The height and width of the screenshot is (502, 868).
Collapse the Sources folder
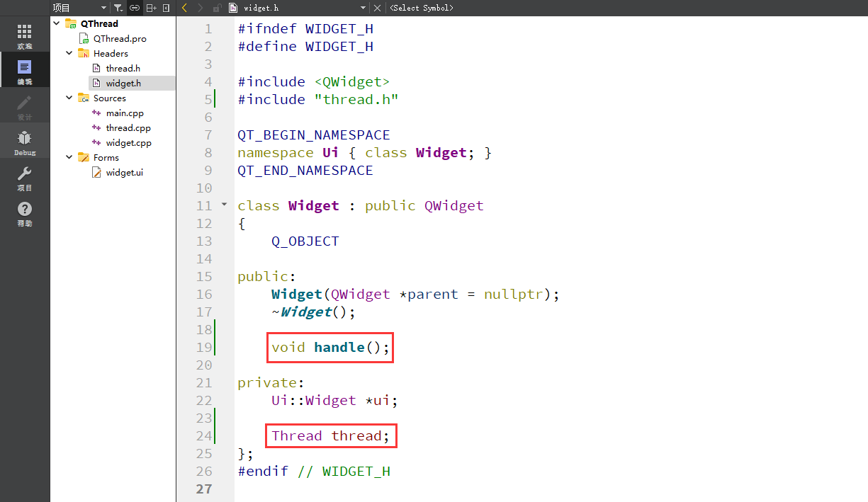click(69, 98)
